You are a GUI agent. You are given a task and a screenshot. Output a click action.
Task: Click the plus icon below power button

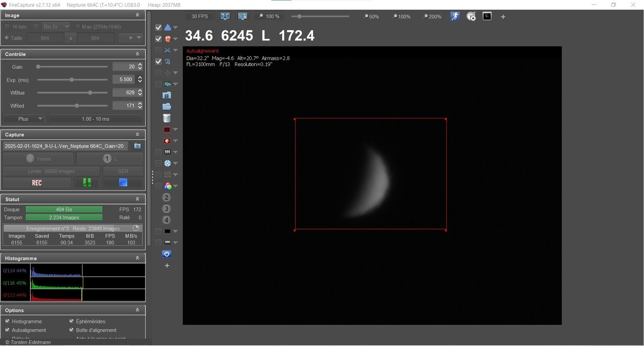(167, 266)
